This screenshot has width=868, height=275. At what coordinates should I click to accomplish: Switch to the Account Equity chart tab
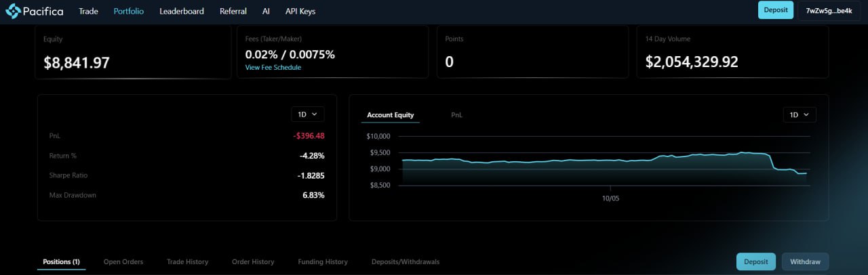click(391, 115)
